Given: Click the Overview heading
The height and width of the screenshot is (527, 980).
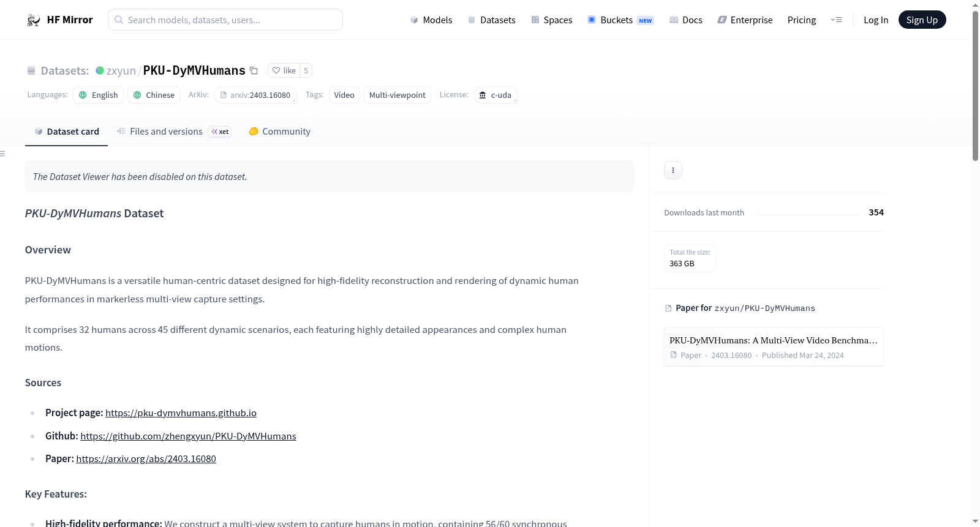Looking at the screenshot, I should pyautogui.click(x=48, y=250).
